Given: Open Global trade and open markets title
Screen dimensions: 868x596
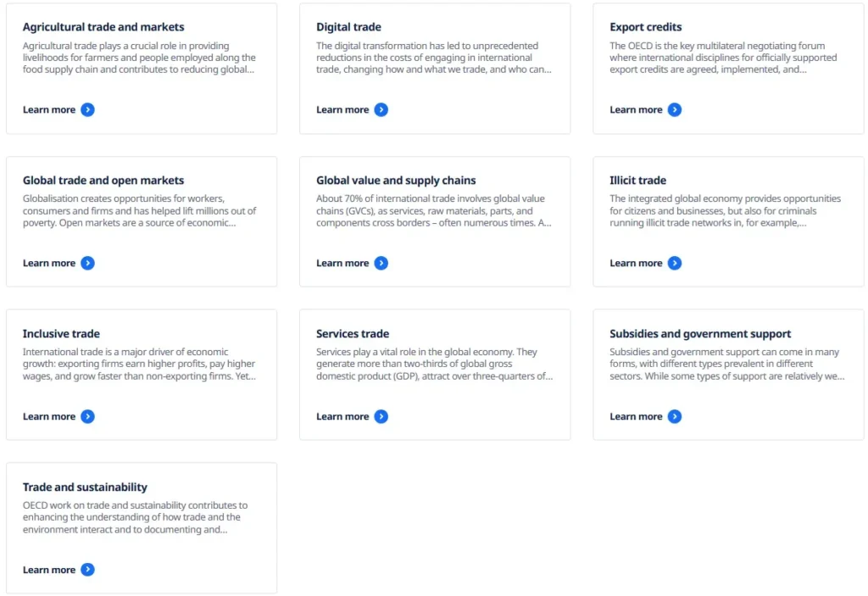Looking at the screenshot, I should point(103,181).
